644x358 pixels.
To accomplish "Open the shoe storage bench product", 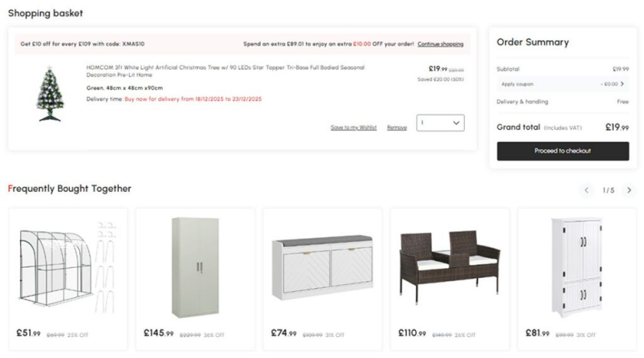I will tap(322, 268).
